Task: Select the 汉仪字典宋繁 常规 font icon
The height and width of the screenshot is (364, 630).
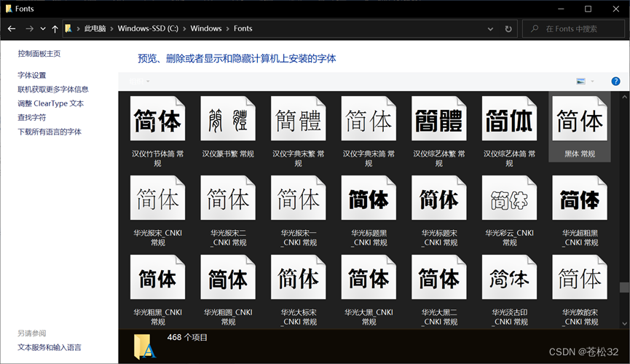Action: pos(298,119)
